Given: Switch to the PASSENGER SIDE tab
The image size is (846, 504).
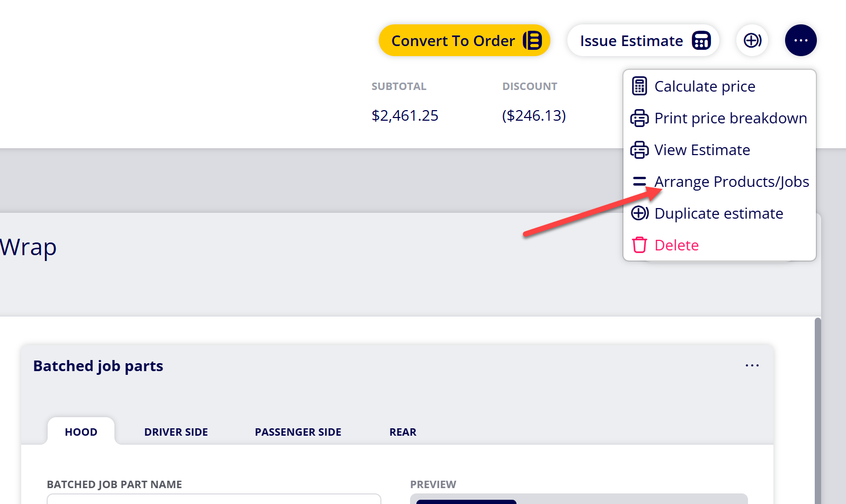Looking at the screenshot, I should pos(298,432).
